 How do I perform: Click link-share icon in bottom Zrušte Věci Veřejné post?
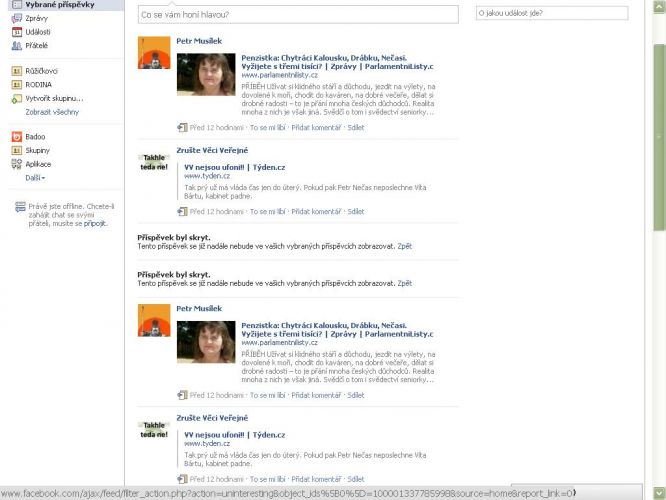[182, 479]
